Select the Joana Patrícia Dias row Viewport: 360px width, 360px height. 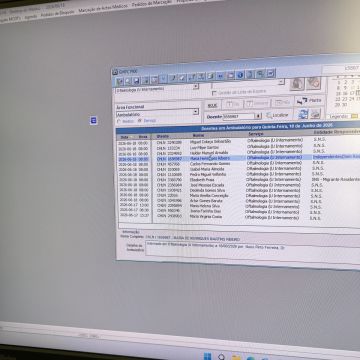tap(238, 211)
